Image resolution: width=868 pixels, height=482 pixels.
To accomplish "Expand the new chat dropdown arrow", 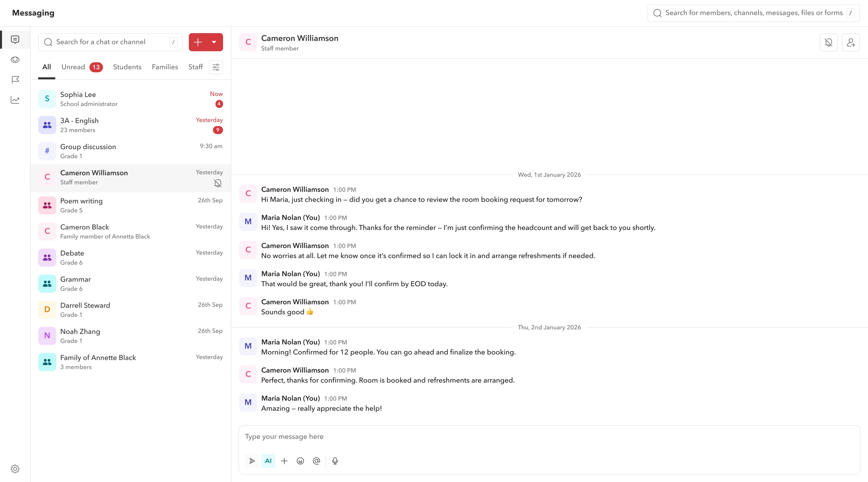I will tap(214, 42).
